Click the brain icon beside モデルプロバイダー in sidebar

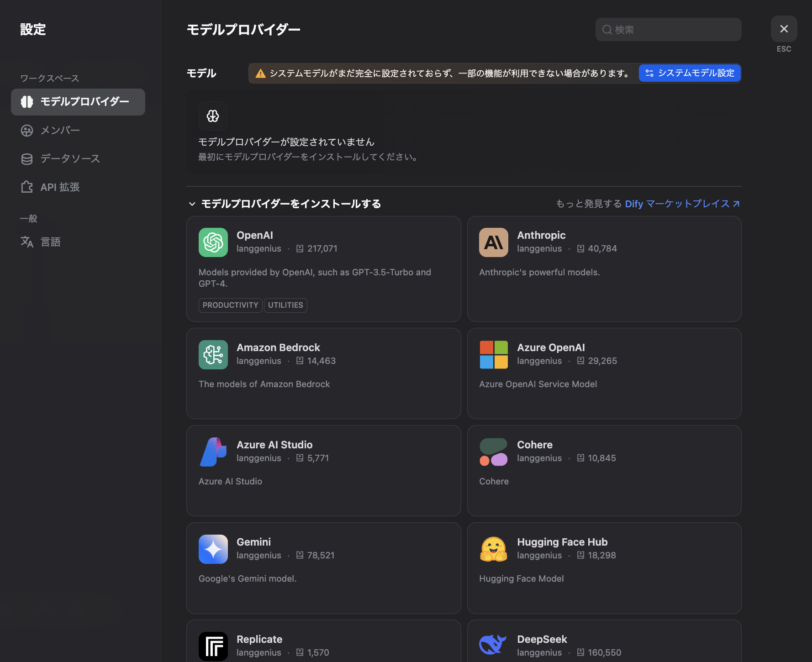27,102
